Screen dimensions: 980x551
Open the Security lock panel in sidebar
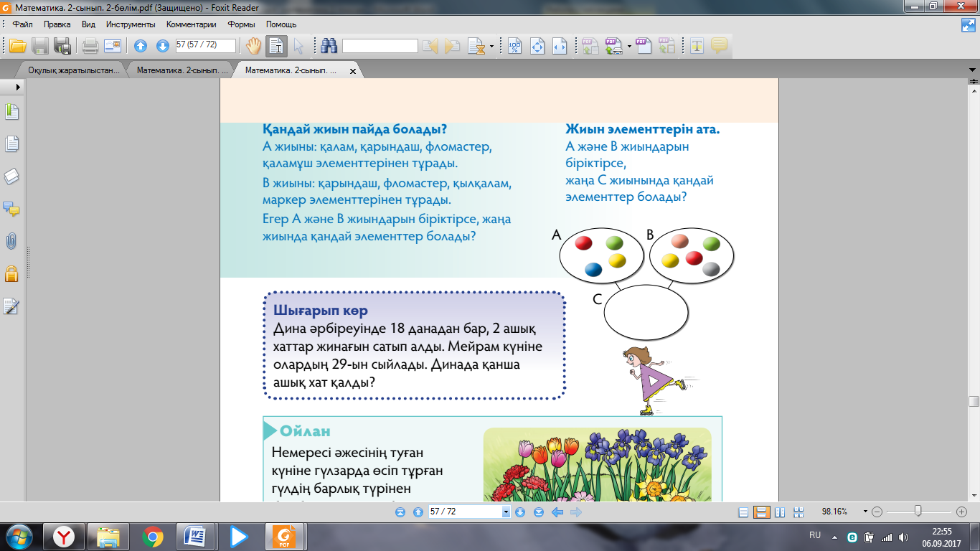click(11, 273)
